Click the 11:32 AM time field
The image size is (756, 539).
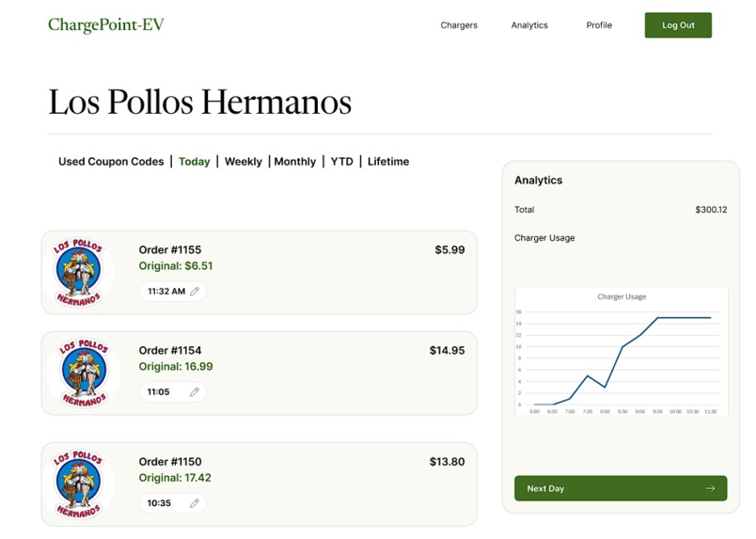tap(173, 292)
